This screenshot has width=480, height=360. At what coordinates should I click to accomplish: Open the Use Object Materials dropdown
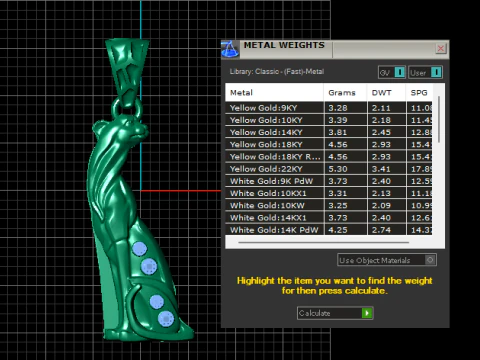click(387, 260)
